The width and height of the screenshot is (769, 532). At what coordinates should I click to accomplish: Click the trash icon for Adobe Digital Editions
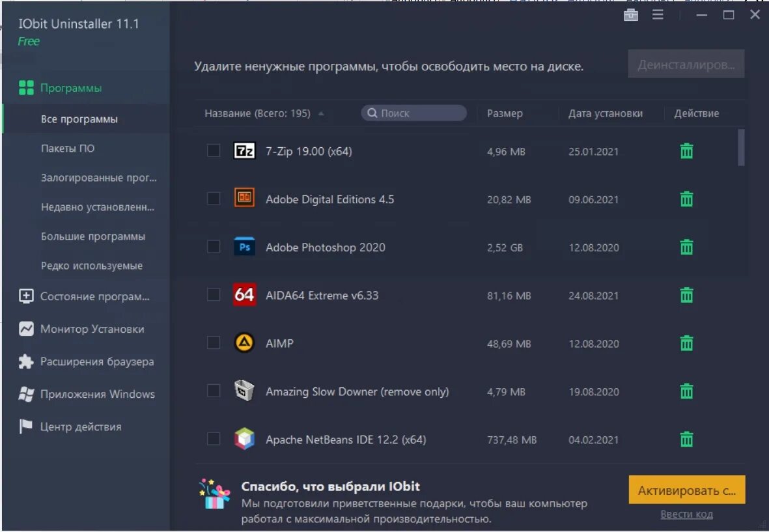(686, 199)
